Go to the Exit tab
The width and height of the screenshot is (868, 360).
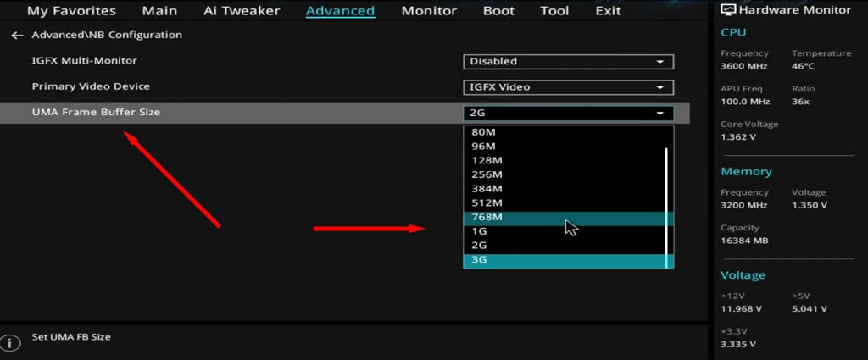pyautogui.click(x=609, y=11)
